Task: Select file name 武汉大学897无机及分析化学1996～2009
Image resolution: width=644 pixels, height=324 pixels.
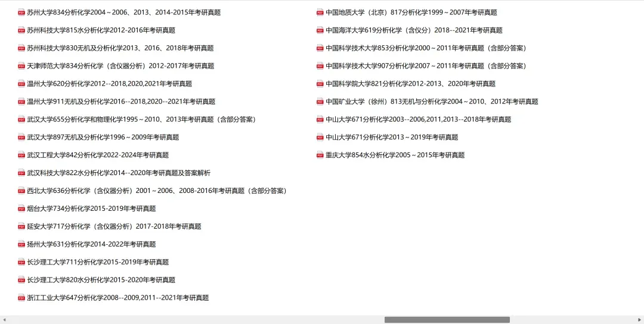Action: click(x=103, y=138)
